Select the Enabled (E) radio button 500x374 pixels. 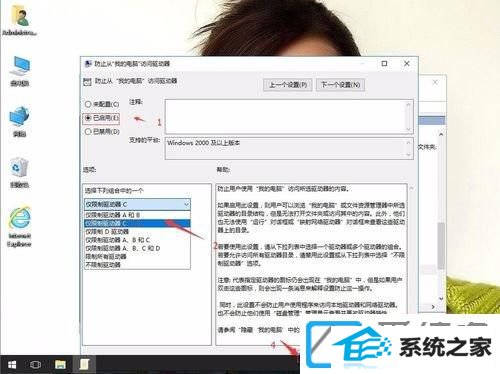coord(102,118)
